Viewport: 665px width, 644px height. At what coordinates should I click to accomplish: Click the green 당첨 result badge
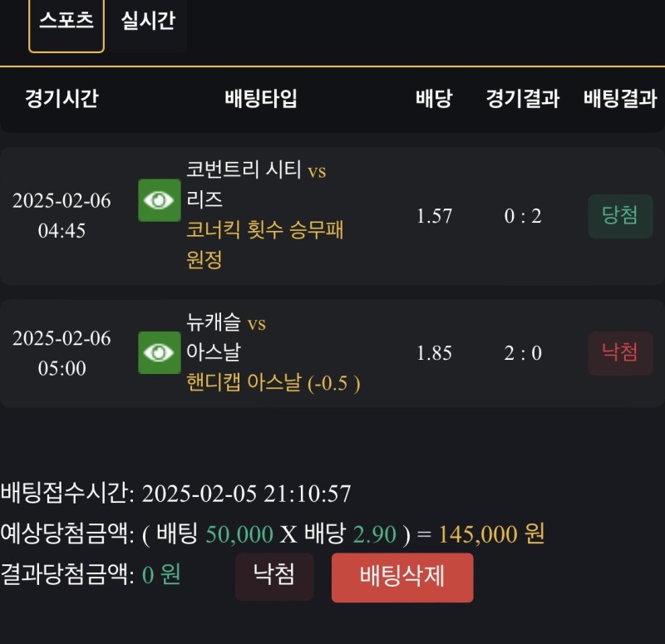click(620, 216)
